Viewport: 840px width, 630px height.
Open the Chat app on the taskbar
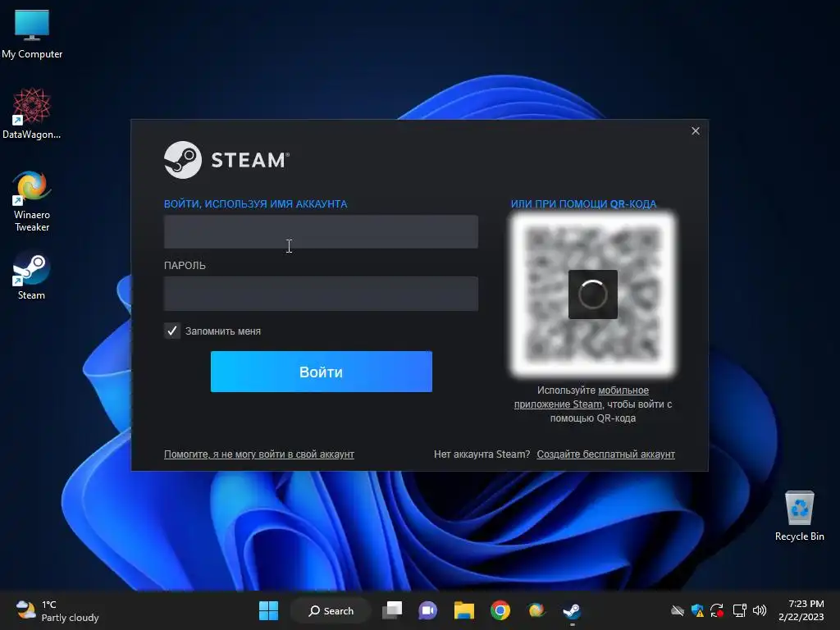(427, 610)
